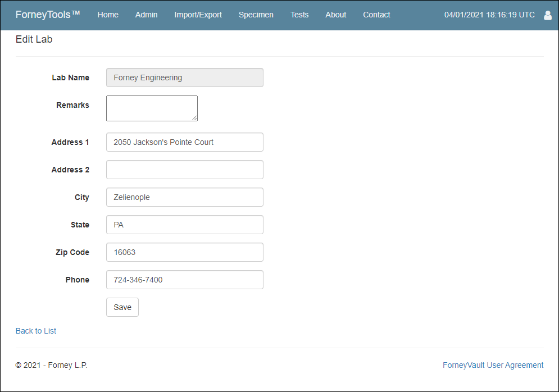
Task: Open the About page
Action: point(336,15)
